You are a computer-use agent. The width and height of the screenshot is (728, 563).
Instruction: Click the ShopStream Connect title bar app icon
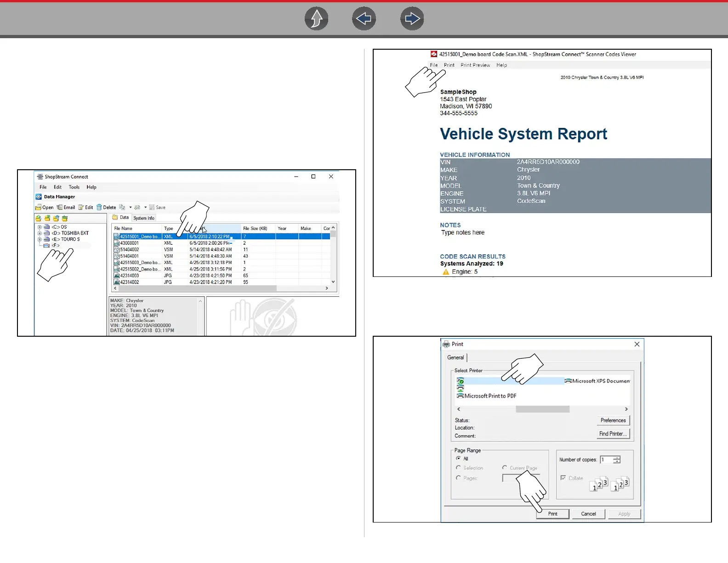40,177
